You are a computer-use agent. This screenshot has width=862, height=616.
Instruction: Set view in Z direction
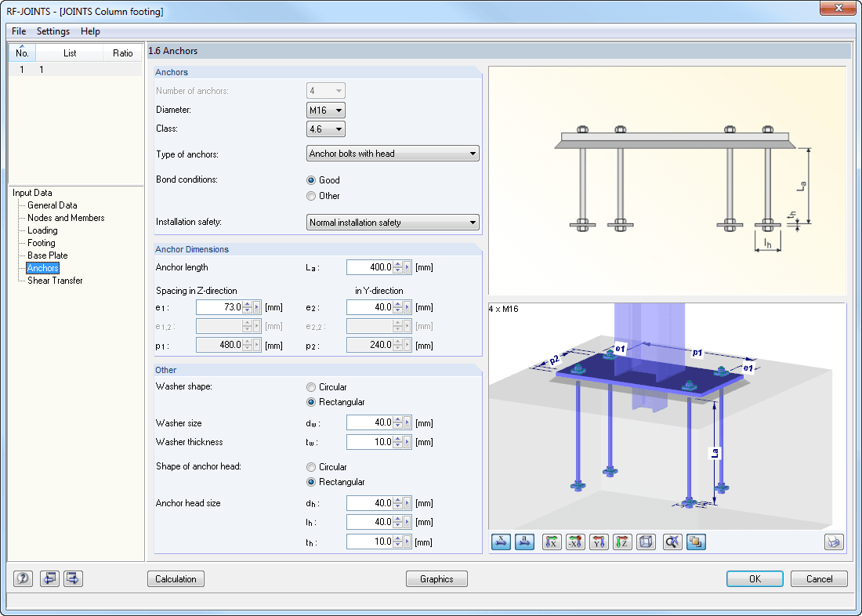coord(622,542)
